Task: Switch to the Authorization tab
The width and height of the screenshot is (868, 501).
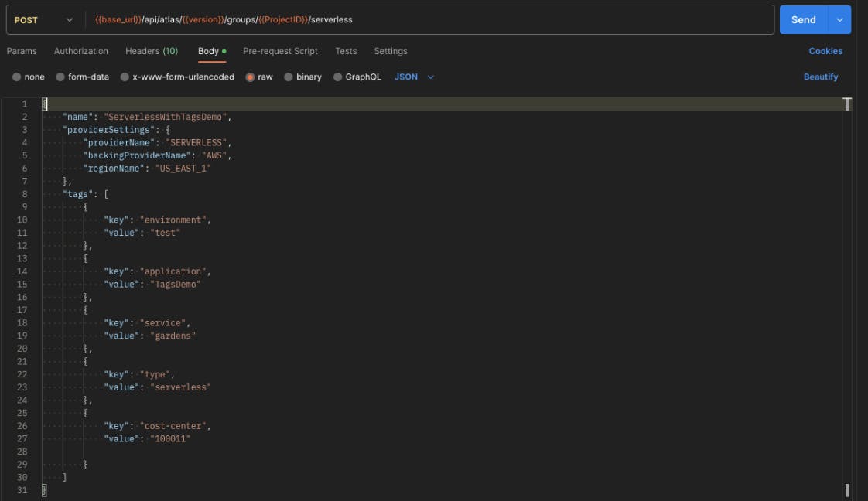Action: 81,51
